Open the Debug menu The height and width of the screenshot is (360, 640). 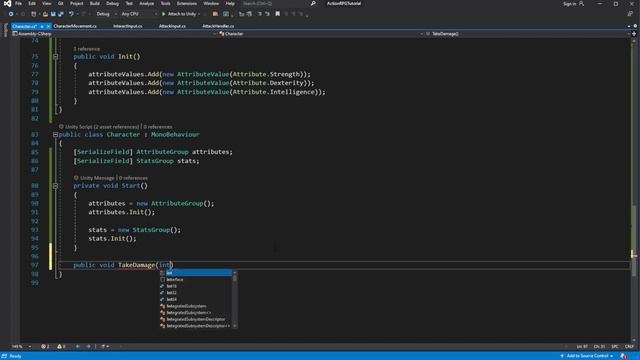[112, 4]
